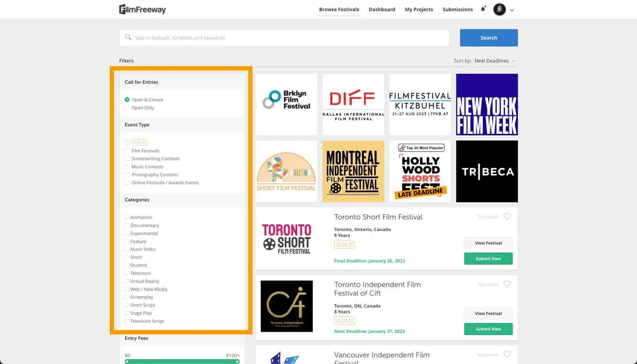Screen dimensions: 637x364
Task: Favorite Toronto Short Film Festival with the heart icon
Action: coord(507,217)
